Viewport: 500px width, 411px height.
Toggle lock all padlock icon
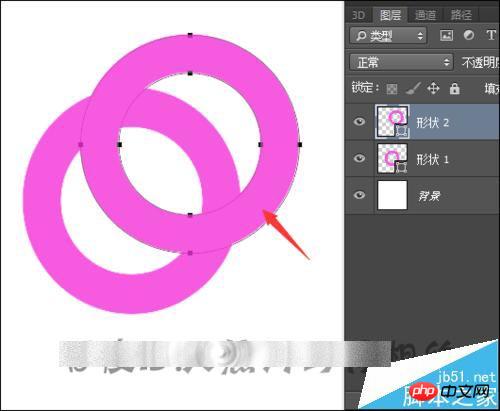click(x=455, y=89)
